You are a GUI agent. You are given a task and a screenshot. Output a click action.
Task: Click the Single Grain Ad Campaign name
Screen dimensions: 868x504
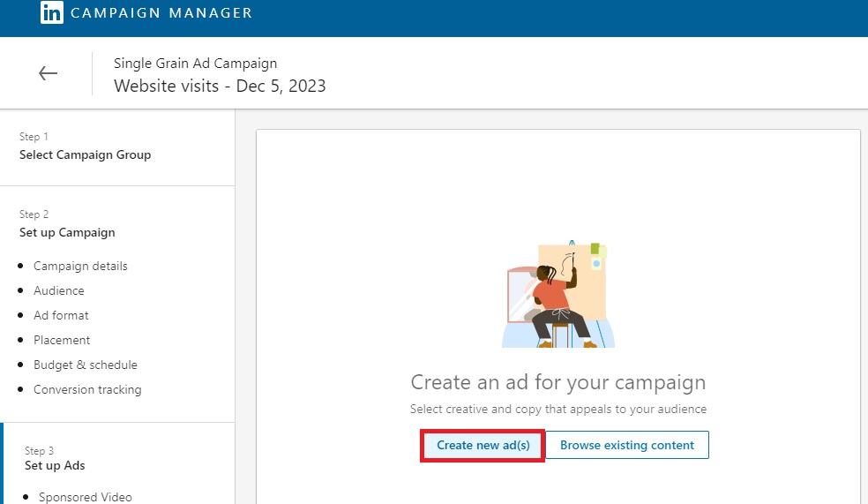[x=196, y=64]
